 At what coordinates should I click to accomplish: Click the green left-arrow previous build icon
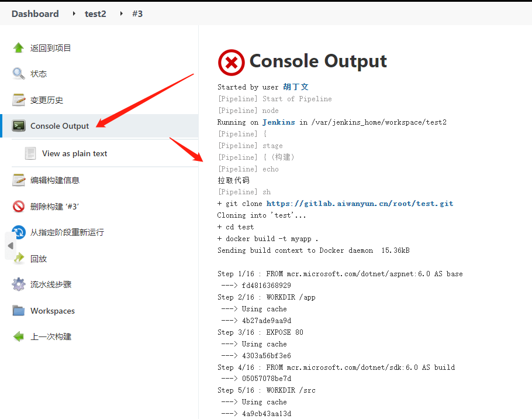coord(19,336)
